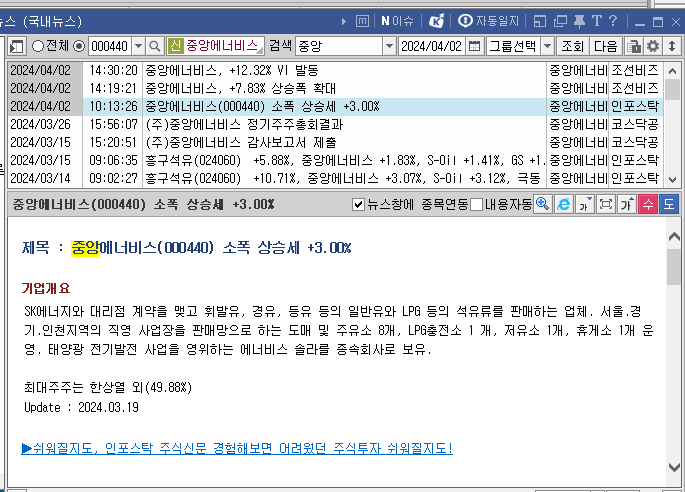Click the vertical expand arrows icon
Image resolution: width=685 pixels, height=492 pixels.
click(x=672, y=46)
